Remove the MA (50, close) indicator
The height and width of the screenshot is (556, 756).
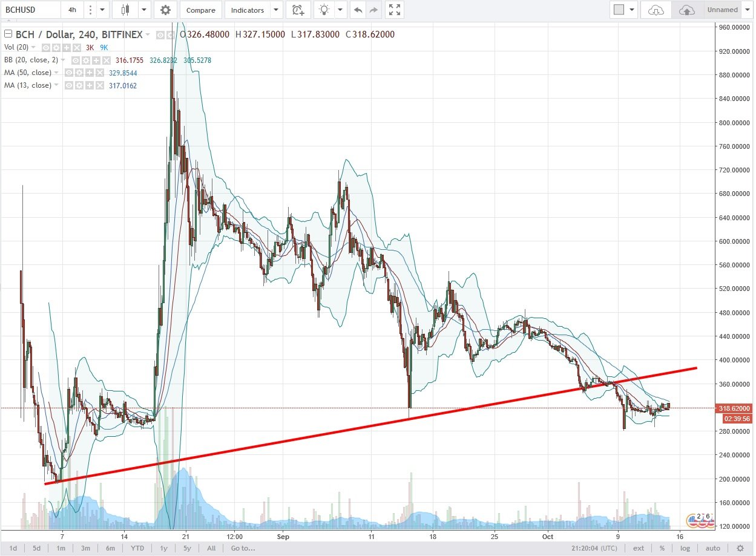tap(100, 73)
